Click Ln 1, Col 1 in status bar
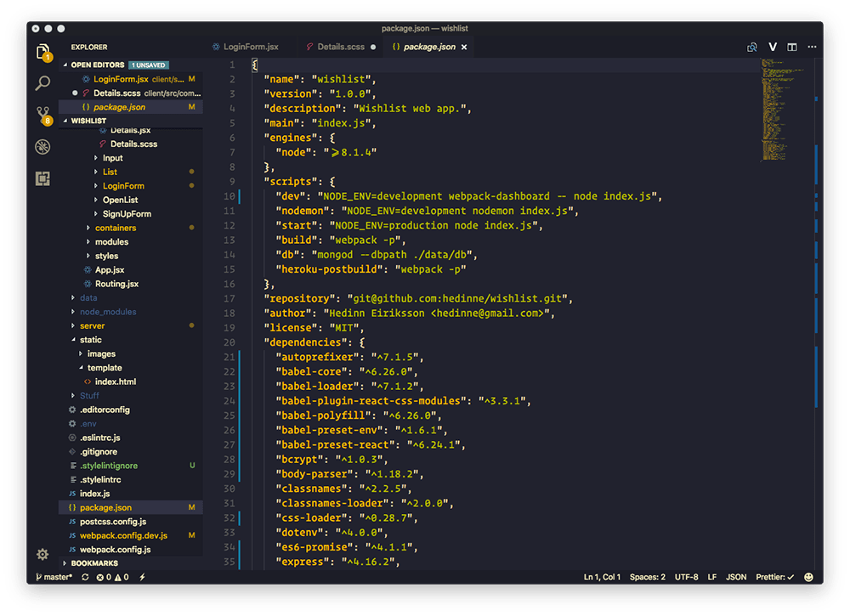This screenshot has height=616, width=850. pyautogui.click(x=602, y=578)
